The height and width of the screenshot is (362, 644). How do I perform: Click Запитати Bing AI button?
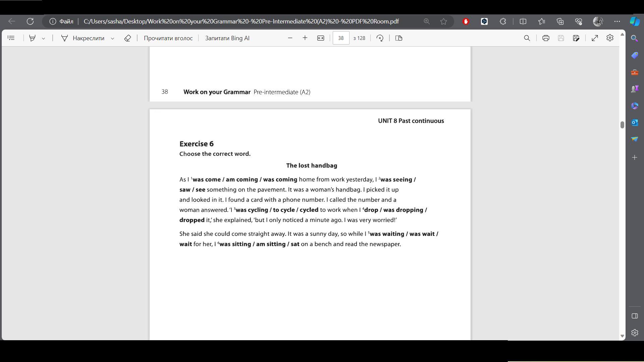[x=227, y=38]
